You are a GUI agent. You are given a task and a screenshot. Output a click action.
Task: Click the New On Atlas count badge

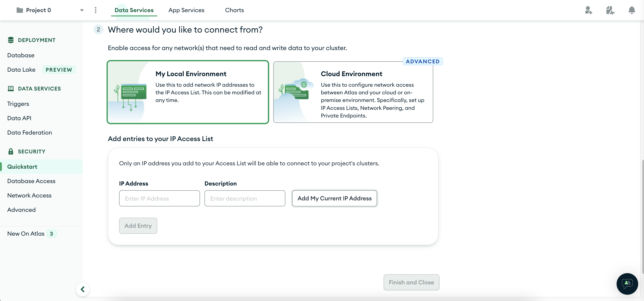tap(51, 234)
